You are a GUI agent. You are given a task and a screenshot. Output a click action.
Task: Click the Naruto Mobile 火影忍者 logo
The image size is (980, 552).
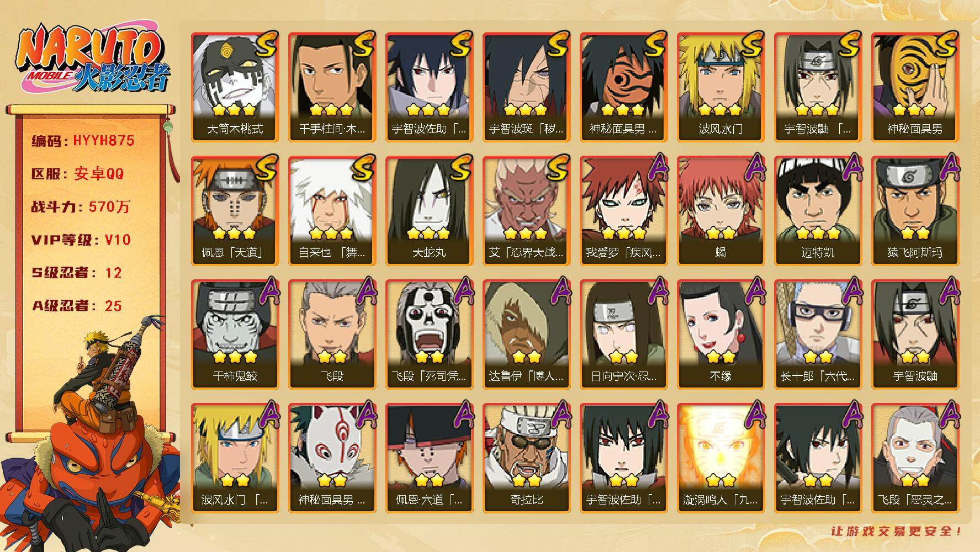pyautogui.click(x=91, y=60)
